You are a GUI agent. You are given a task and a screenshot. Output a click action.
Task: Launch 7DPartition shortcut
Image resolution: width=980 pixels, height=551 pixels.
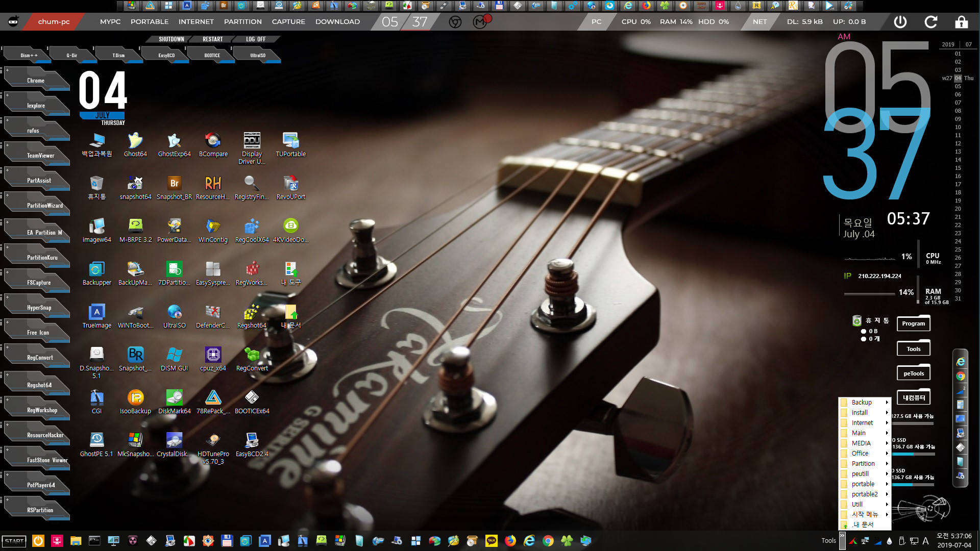[174, 273]
